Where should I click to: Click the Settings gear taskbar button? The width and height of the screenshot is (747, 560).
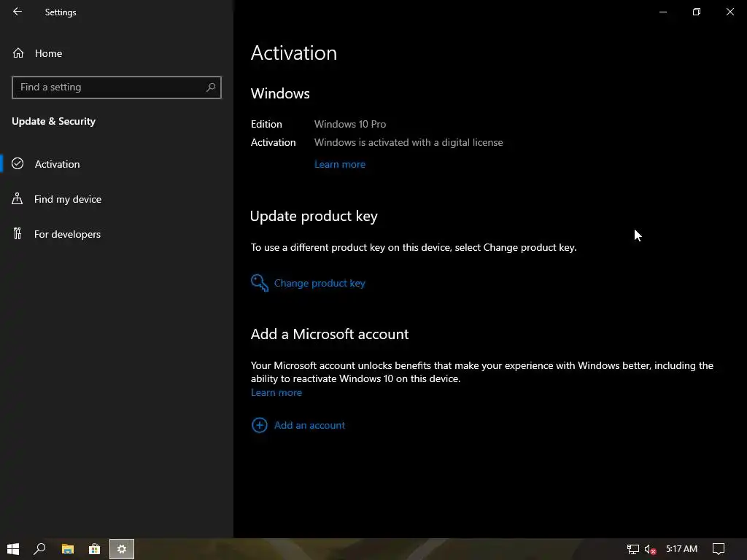point(122,549)
